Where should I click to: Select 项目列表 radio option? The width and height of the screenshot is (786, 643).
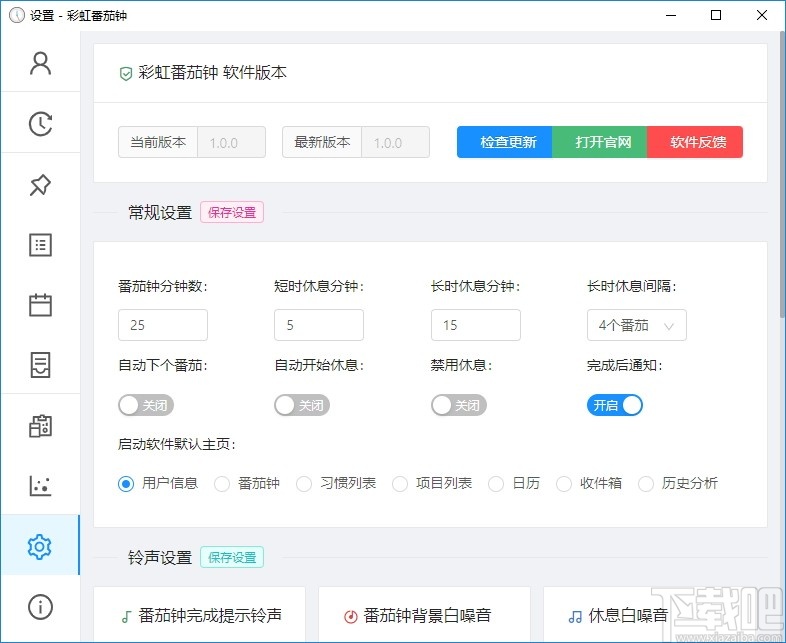pyautogui.click(x=400, y=484)
